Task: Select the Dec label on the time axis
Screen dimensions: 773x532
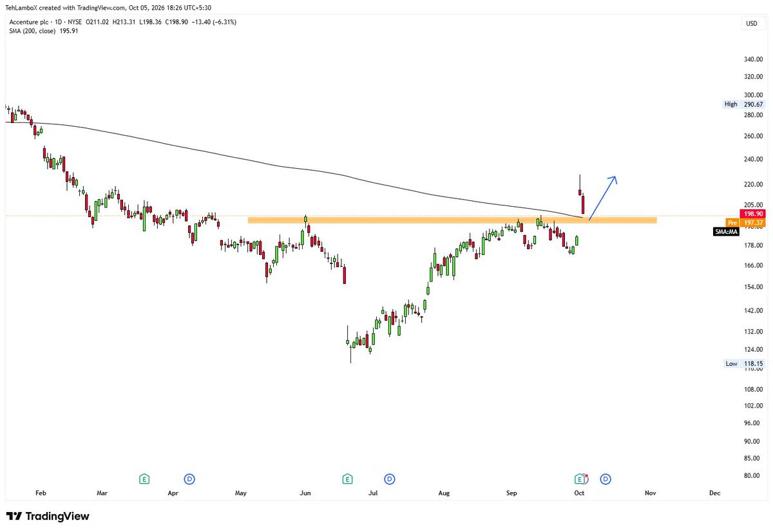Action: click(714, 493)
